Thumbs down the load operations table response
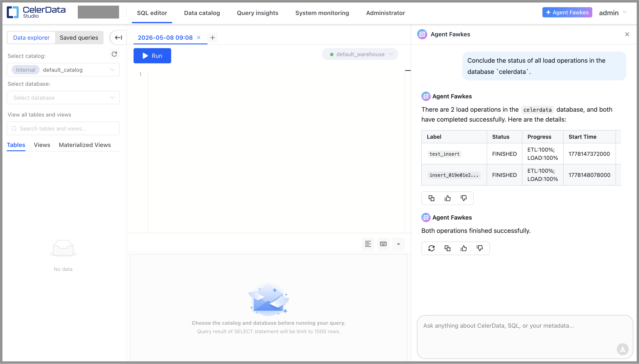Viewport: 639px width, 364px height. click(463, 198)
